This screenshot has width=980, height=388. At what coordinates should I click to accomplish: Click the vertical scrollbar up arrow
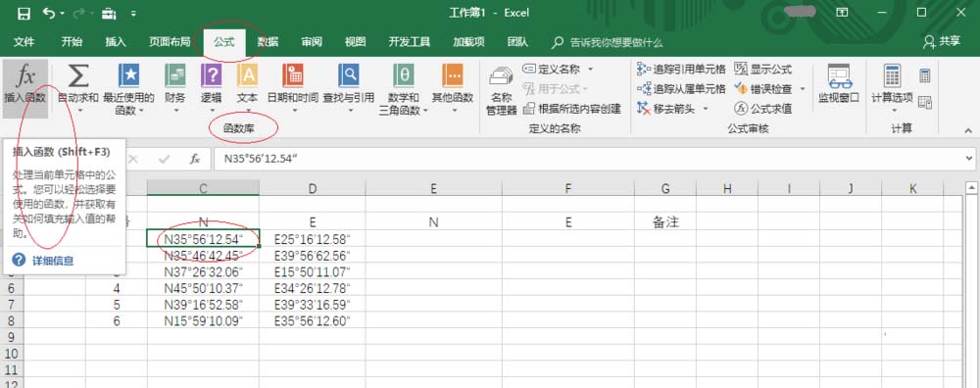point(971,187)
